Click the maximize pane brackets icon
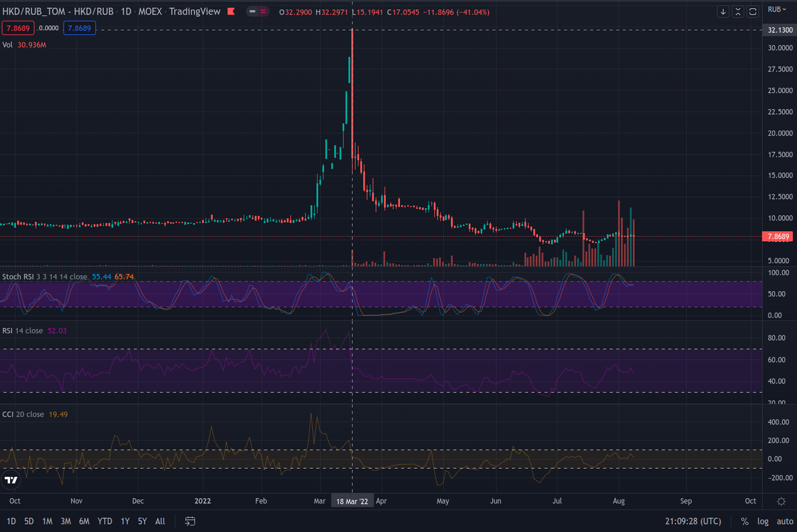797x532 pixels. coord(753,11)
